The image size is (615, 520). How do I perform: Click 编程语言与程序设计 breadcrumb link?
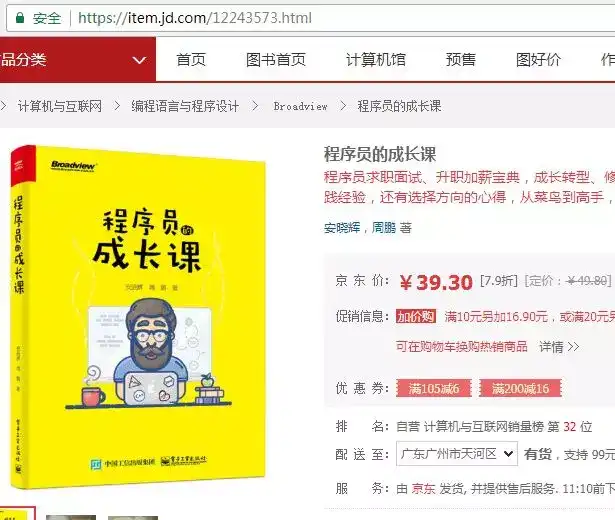click(185, 106)
